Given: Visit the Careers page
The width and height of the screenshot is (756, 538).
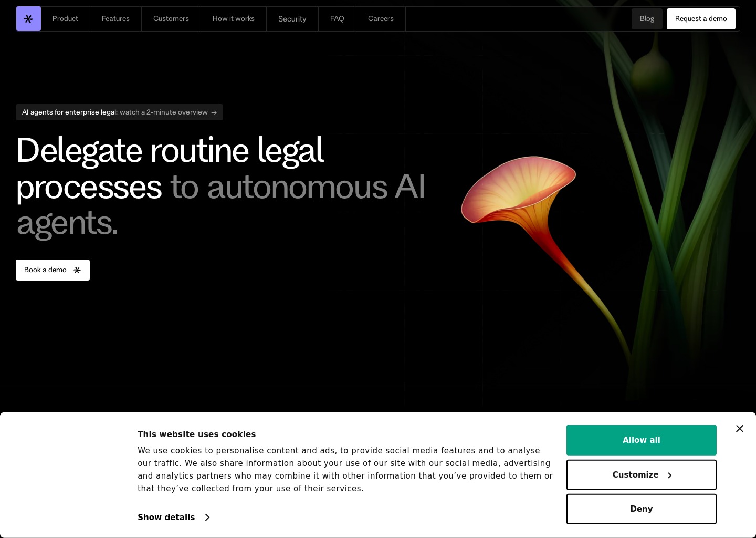Looking at the screenshot, I should 381,19.
